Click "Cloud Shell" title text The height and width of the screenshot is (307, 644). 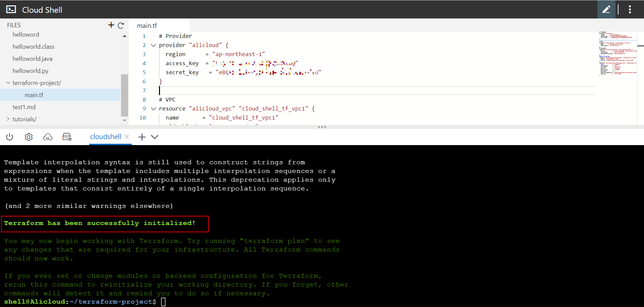coord(42,10)
